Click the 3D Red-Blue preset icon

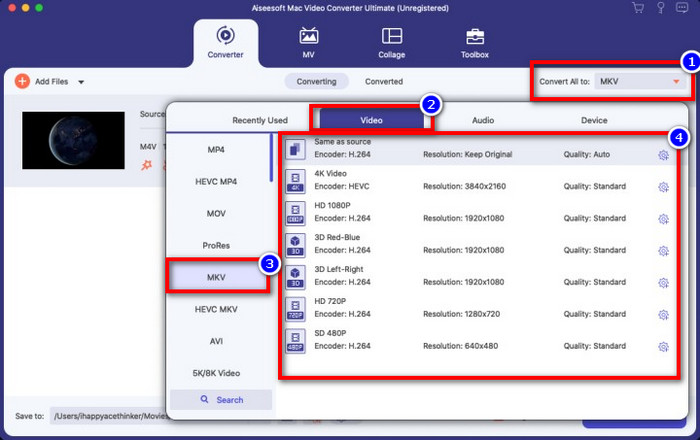295,245
